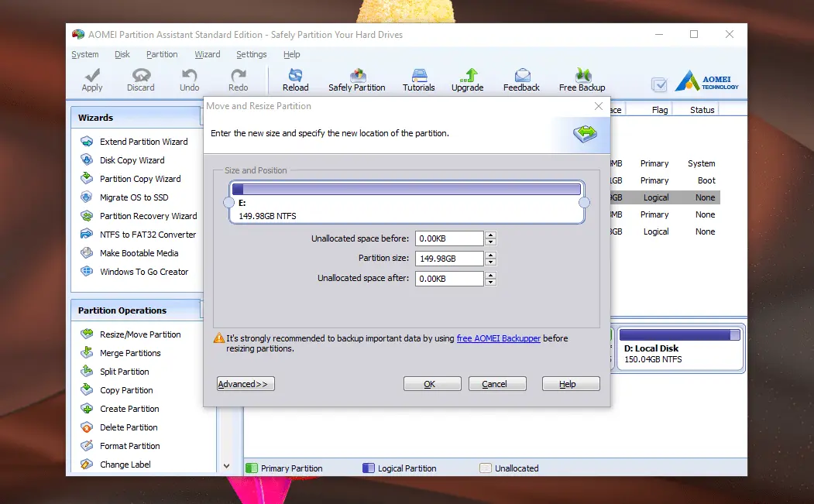The image size is (814, 504).
Task: Open the Wizard menu
Action: [207, 54]
